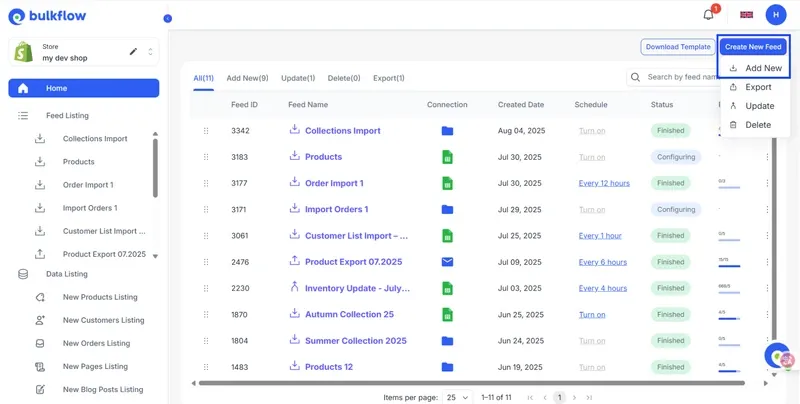Select Update from Create New Feed menu

point(755,106)
